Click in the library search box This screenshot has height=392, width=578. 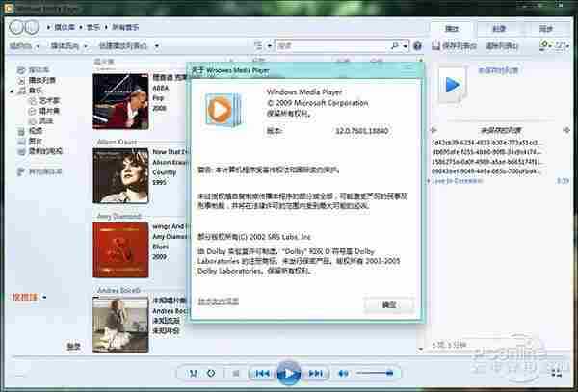pos(332,45)
